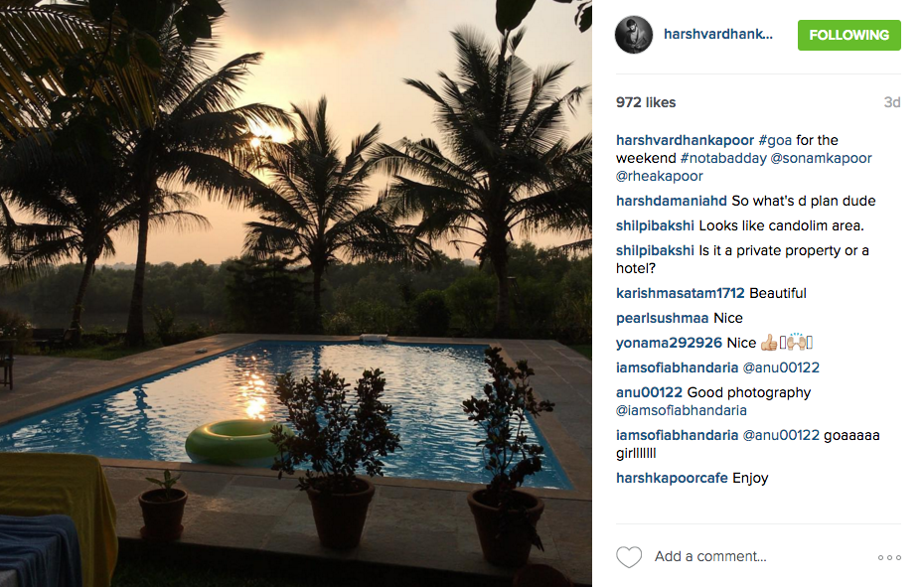This screenshot has width=924, height=587.
Task: Open harshdamaniahd commenter profile
Action: [672, 201]
